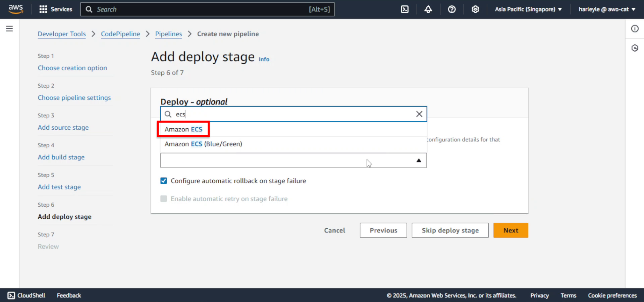Open Feedback in the footer
The height and width of the screenshot is (302, 644).
pyautogui.click(x=69, y=295)
